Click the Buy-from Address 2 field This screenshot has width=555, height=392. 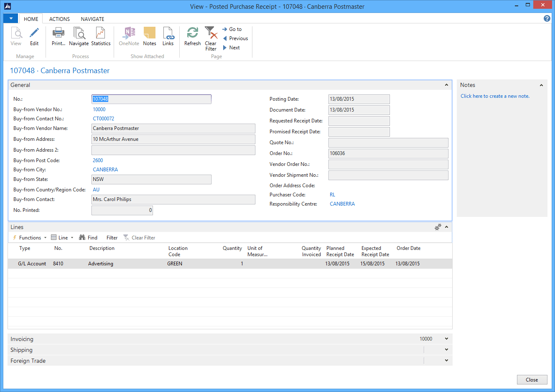coord(173,150)
